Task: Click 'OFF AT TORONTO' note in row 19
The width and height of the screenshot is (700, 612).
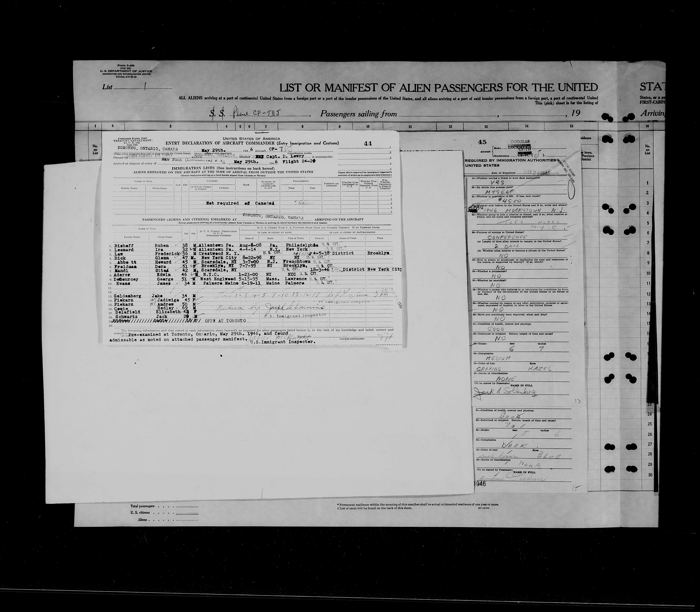Action: (x=225, y=321)
